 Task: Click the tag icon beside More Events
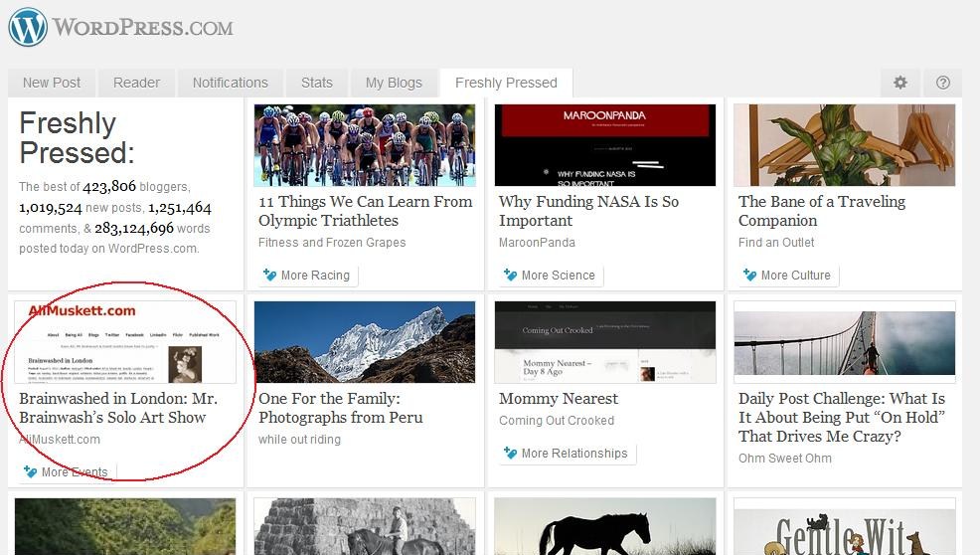point(30,472)
